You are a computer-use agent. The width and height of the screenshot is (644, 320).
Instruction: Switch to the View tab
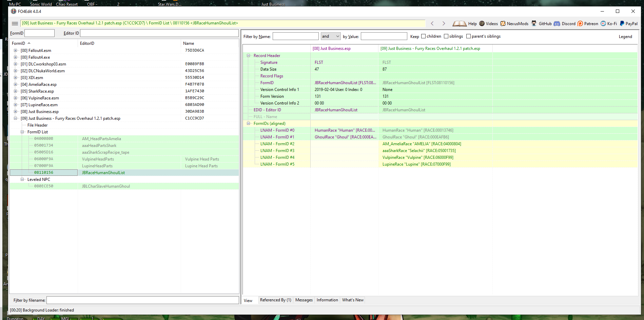coord(248,300)
